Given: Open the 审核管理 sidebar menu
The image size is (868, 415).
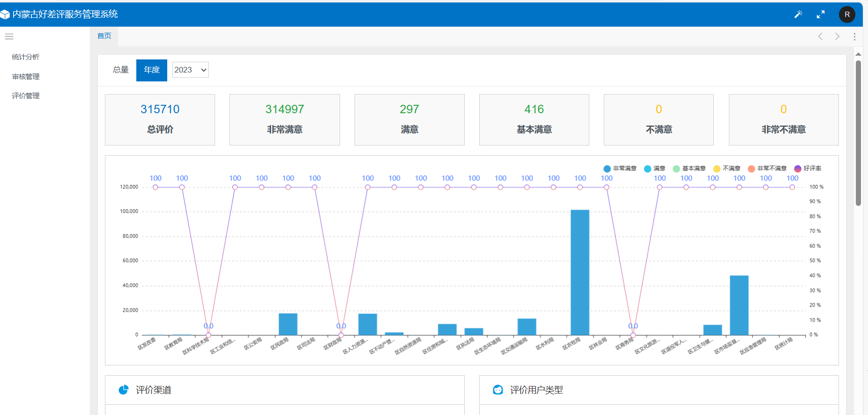Looking at the screenshot, I should point(26,77).
